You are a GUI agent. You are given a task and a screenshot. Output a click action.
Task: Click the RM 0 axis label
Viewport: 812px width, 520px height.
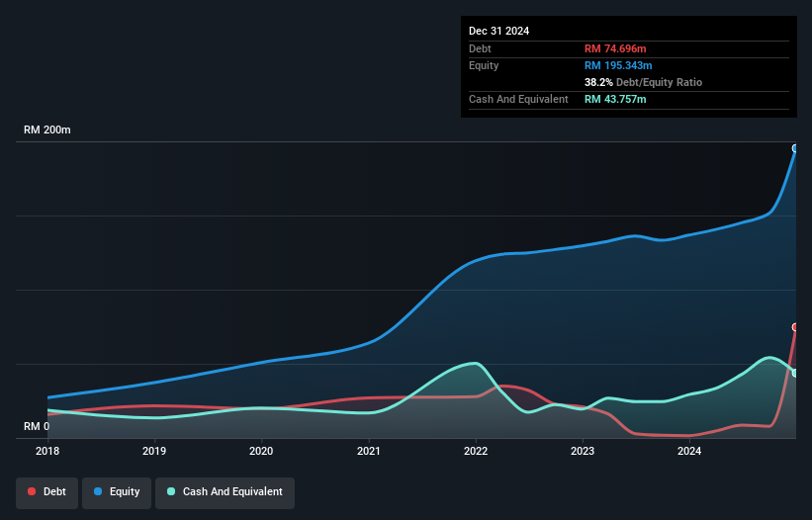click(x=37, y=426)
